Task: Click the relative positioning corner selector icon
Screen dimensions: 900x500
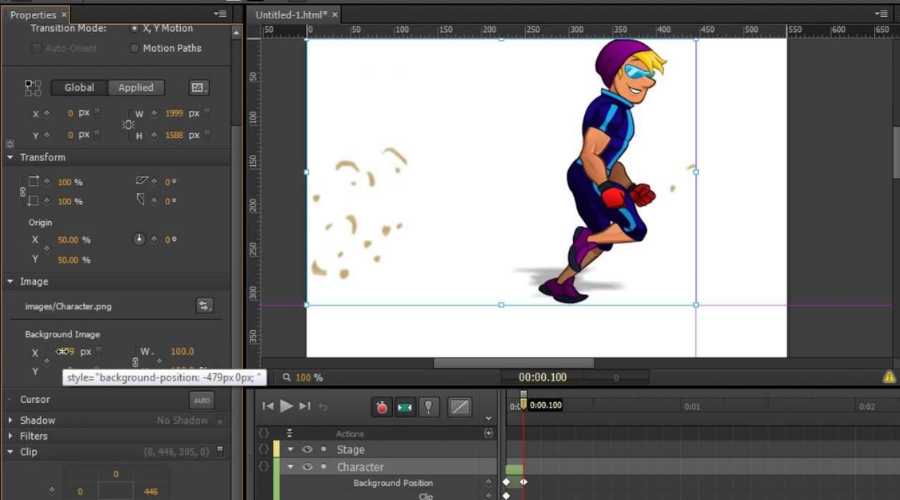Action: (x=33, y=88)
